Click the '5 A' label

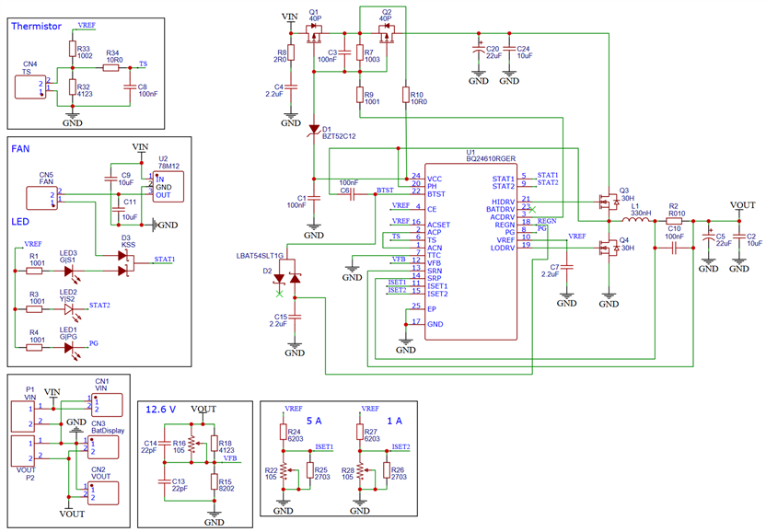click(x=314, y=421)
